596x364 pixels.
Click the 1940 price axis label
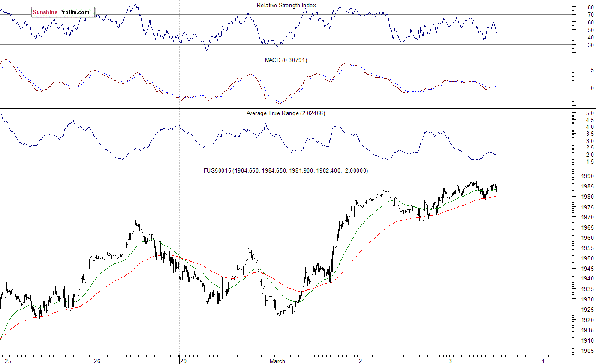pyautogui.click(x=587, y=278)
